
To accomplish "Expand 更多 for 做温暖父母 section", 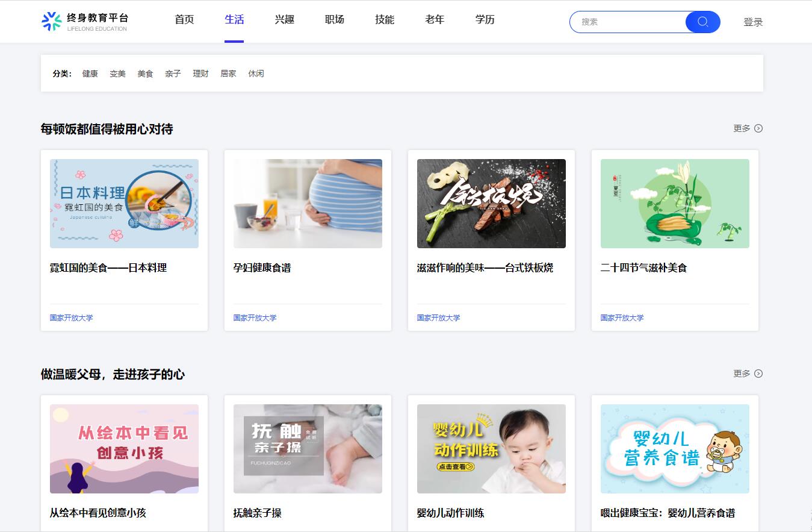I will (748, 374).
